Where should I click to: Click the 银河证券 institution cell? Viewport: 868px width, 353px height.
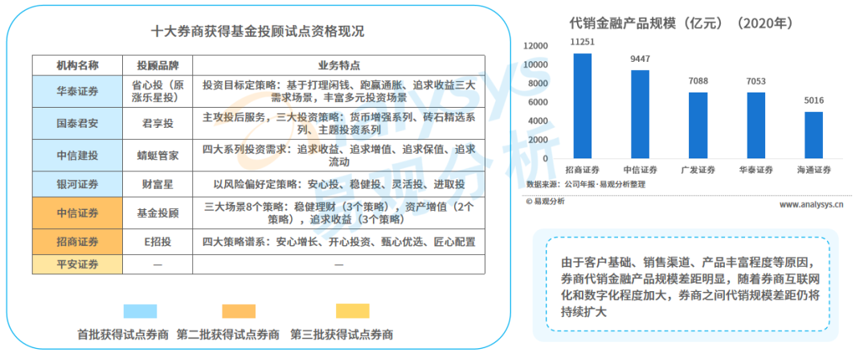click(77, 184)
